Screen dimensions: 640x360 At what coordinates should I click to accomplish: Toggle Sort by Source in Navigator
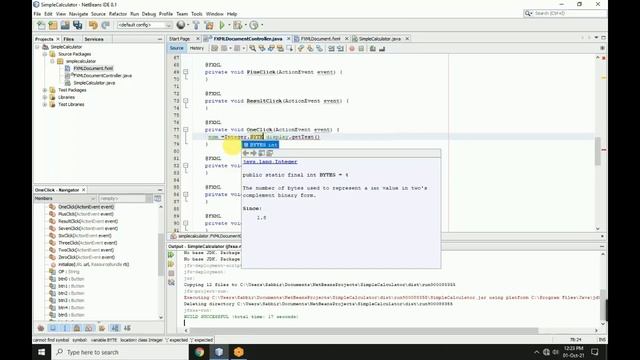pyautogui.click(x=127, y=328)
